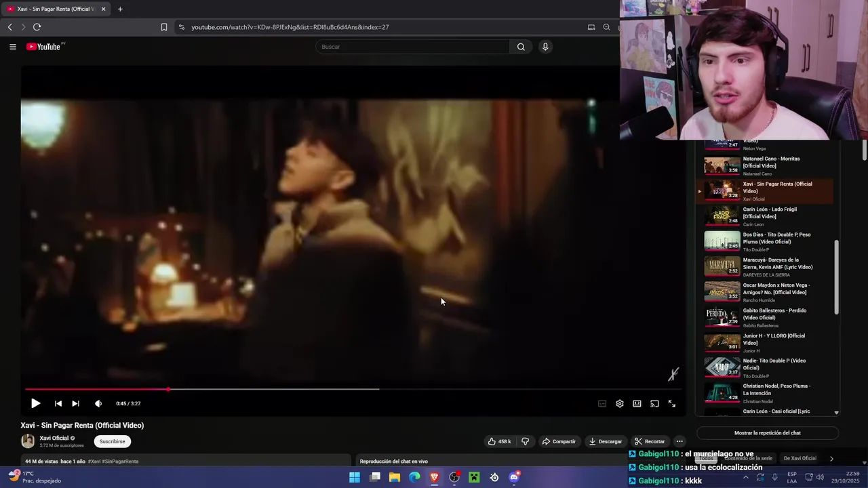This screenshot has width=868, height=488.
Task: Open Microsoft Edge from the taskbar
Action: 414,477
